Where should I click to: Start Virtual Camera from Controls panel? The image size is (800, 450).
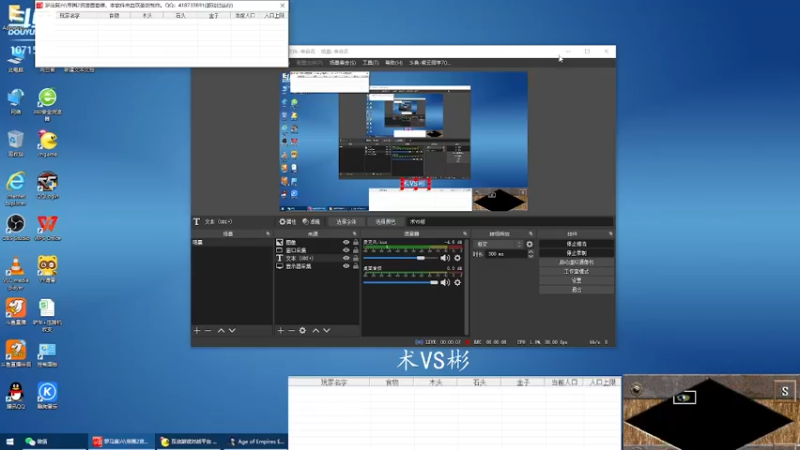tap(577, 262)
